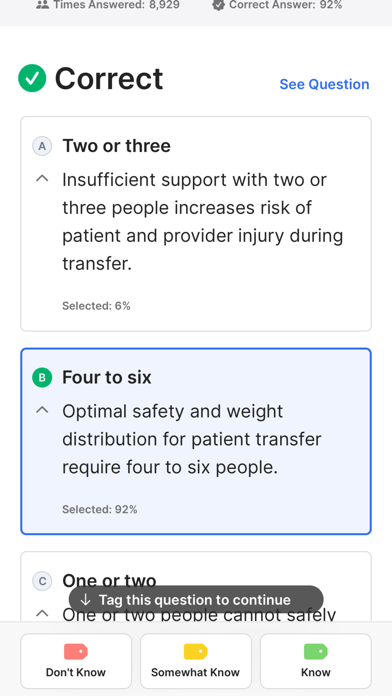This screenshot has height=696, width=392.
Task: Click the Correct Answer badge icon
Action: (x=218, y=5)
